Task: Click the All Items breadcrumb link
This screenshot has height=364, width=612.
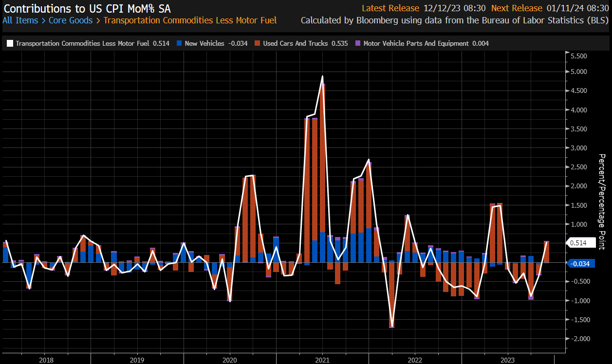Action: point(20,20)
